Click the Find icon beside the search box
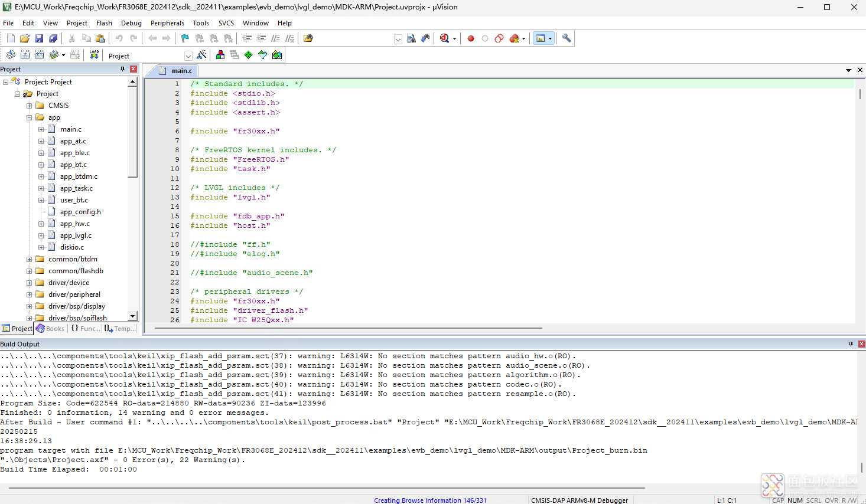This screenshot has height=504, width=866. click(x=411, y=38)
